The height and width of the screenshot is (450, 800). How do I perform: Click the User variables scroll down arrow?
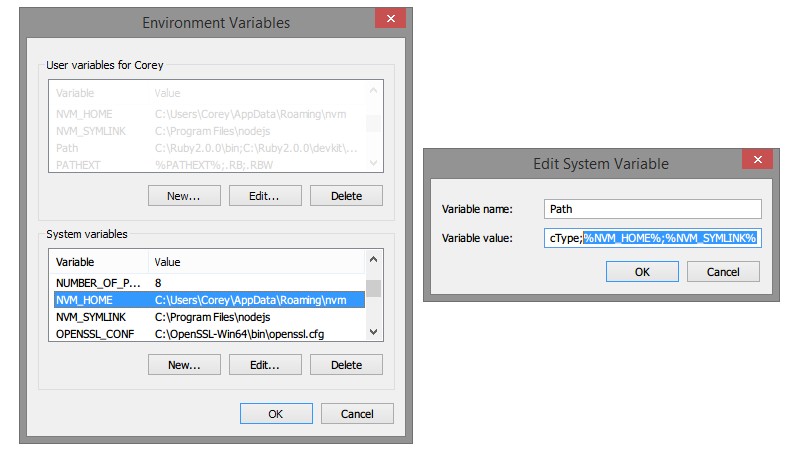373,163
